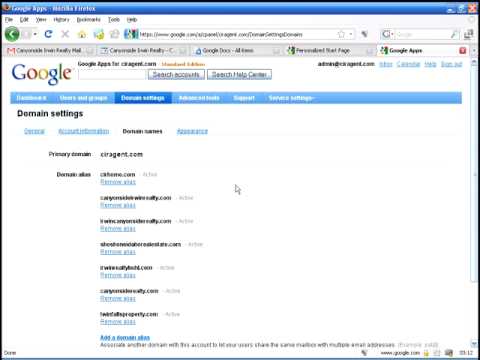Open the Edit menu
The width and height of the screenshot is (480, 360).
click(x=24, y=20)
